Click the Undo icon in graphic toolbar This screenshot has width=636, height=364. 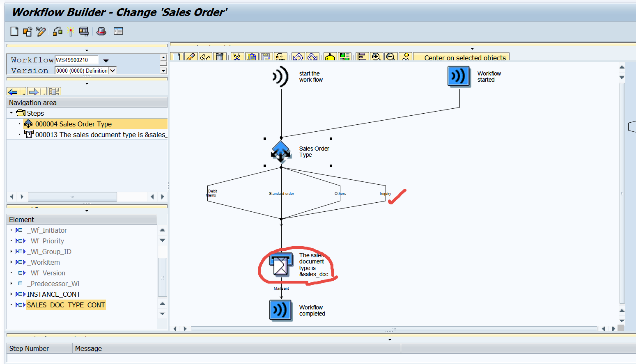pos(298,57)
